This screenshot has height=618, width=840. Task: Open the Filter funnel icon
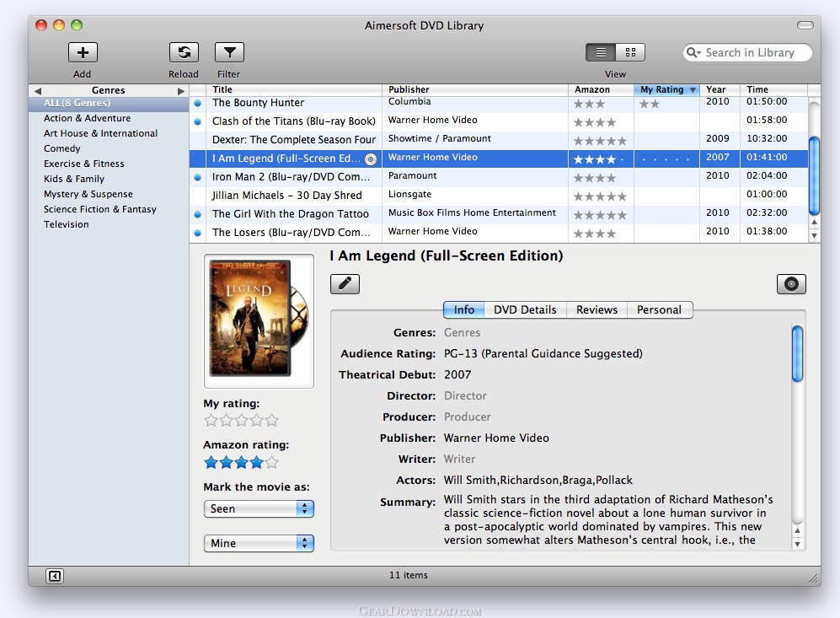click(229, 52)
